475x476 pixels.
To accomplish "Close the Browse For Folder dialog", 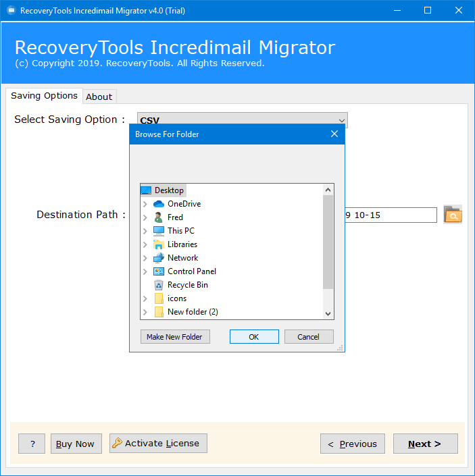I will pos(334,134).
